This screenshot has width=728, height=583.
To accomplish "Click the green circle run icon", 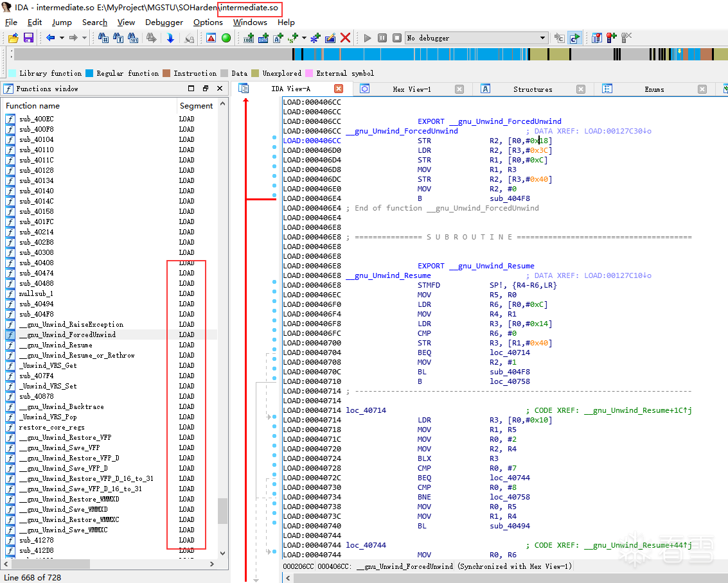I will click(226, 38).
